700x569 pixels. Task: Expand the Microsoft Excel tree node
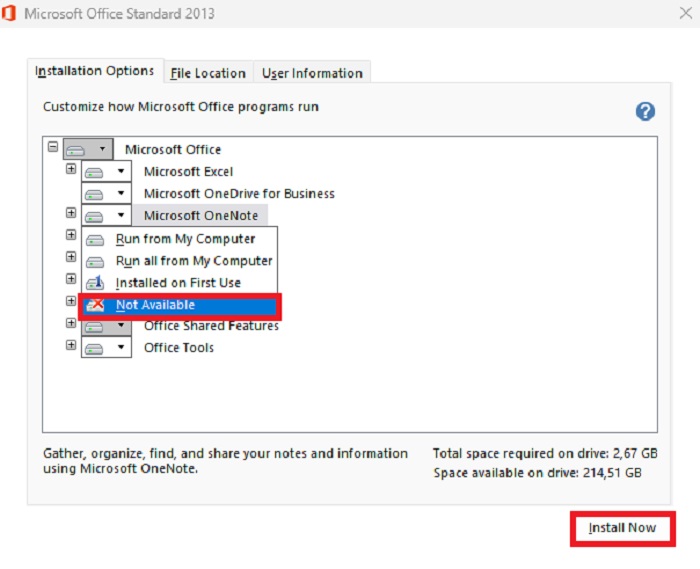pos(71,169)
